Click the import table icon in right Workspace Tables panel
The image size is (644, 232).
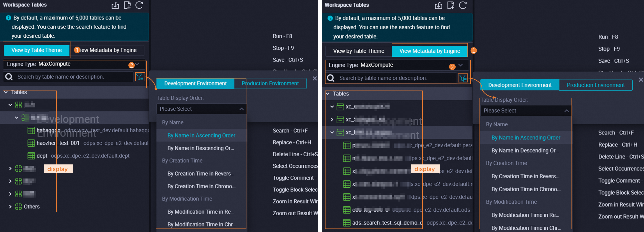(x=439, y=5)
